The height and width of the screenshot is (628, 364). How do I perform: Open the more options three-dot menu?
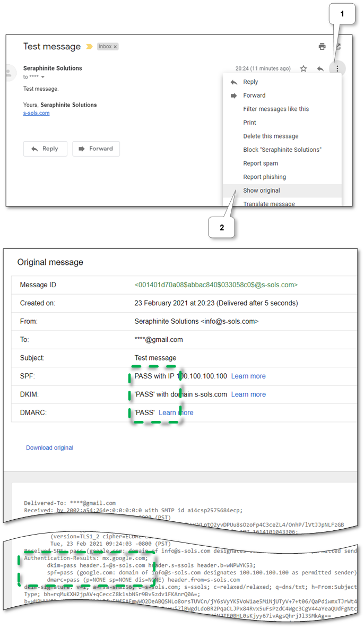[337, 68]
